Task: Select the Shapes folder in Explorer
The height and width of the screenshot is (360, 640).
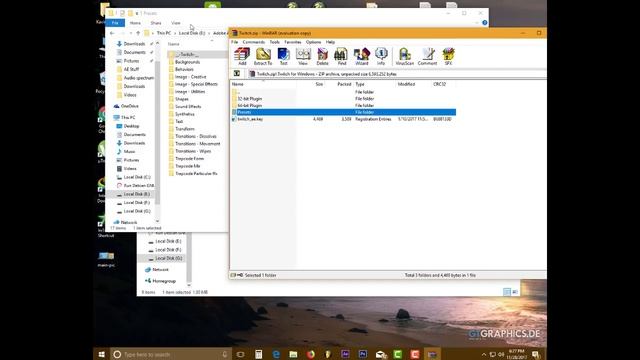Action: [182, 99]
